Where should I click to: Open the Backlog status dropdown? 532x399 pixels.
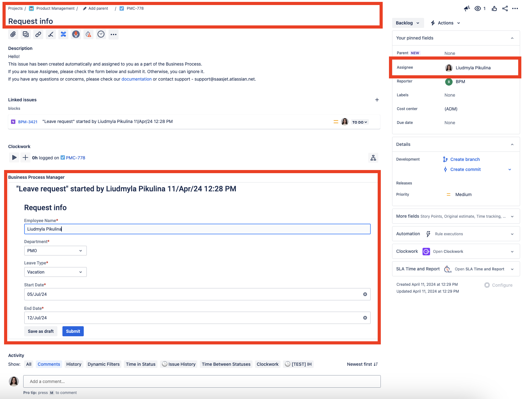407,23
